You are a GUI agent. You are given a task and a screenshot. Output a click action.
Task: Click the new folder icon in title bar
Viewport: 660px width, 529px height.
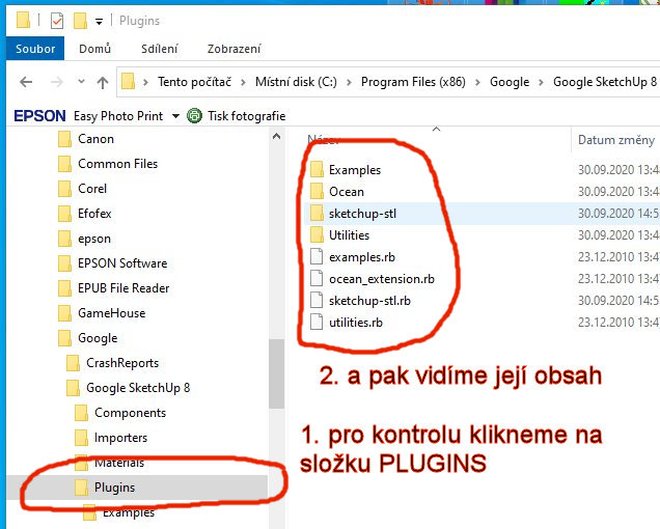coord(80,20)
